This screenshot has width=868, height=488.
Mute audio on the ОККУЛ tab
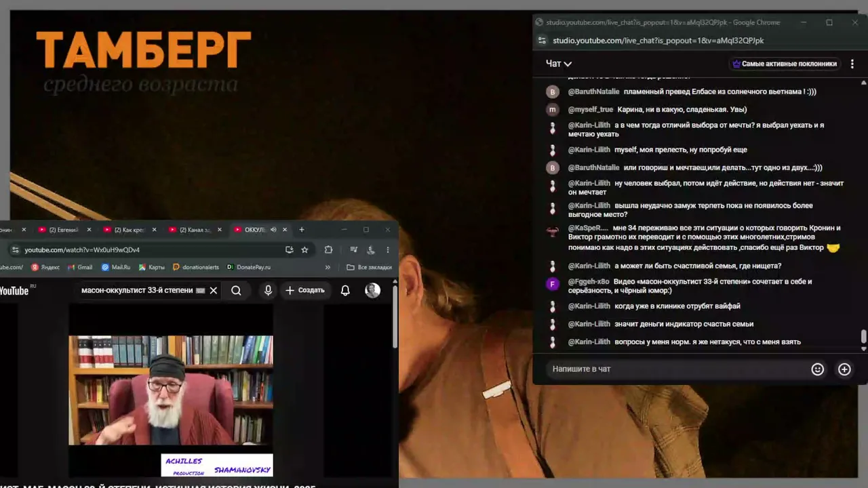click(x=273, y=230)
